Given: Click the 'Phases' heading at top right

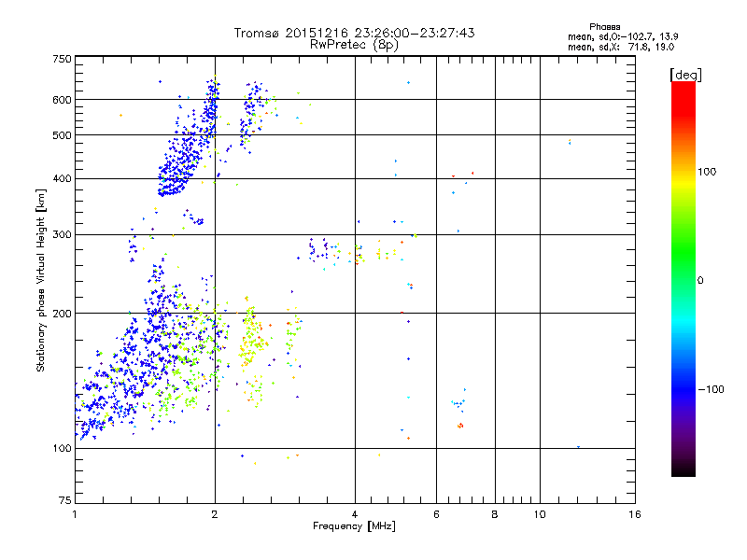Looking at the screenshot, I should (604, 27).
